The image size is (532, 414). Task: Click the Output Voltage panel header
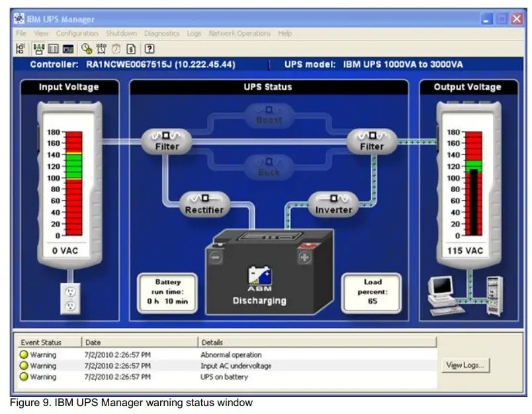click(x=468, y=87)
